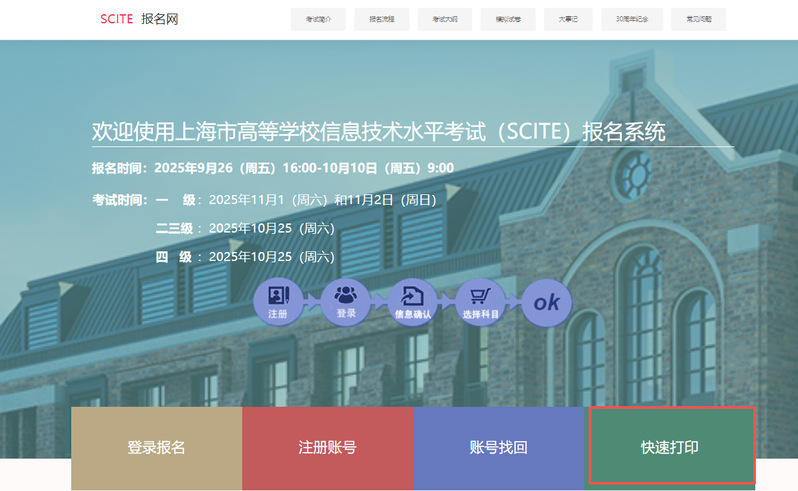Image resolution: width=798 pixels, height=491 pixels.
Task: Click the 选择科目 shopping cart icon
Action: coord(479,301)
